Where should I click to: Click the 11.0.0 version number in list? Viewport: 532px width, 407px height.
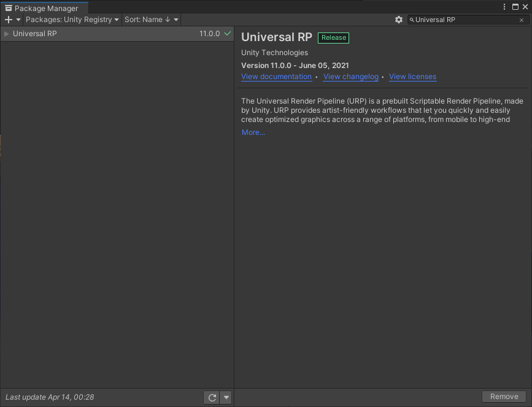[x=209, y=34]
